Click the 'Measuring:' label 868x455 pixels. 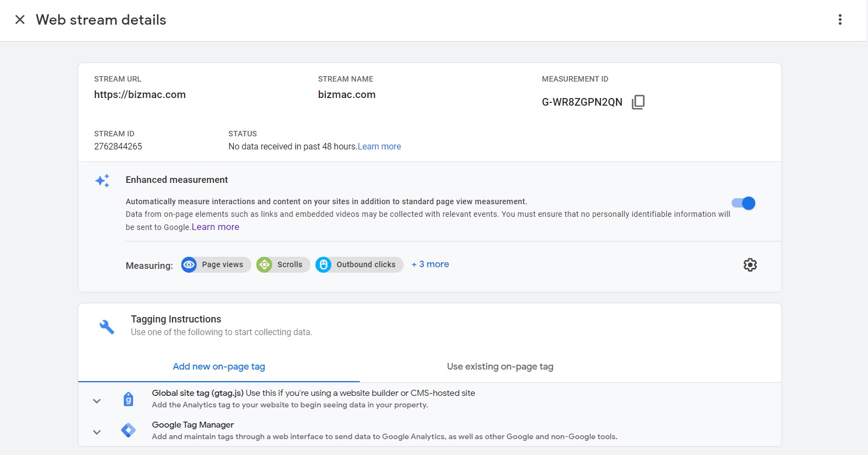[150, 266]
